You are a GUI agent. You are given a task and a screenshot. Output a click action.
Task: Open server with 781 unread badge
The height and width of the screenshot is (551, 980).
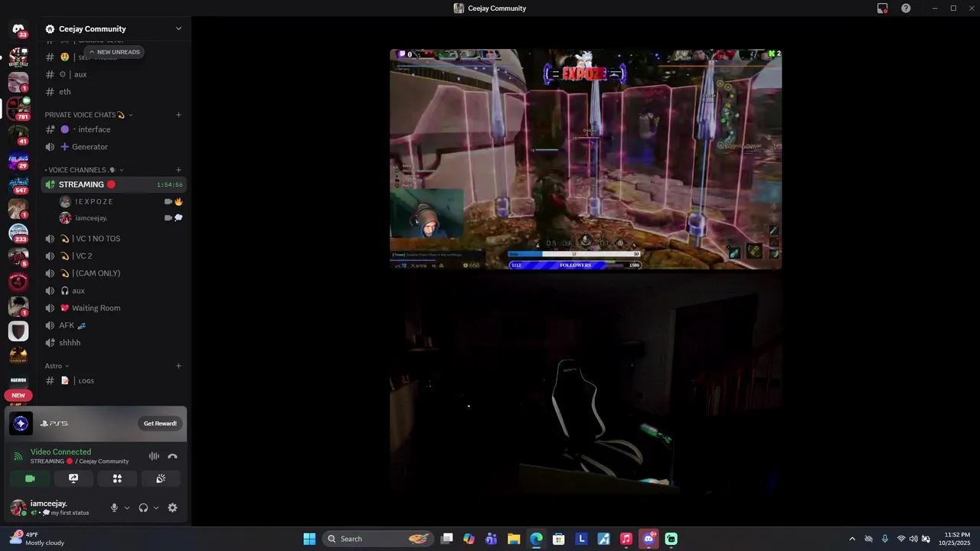click(18, 108)
